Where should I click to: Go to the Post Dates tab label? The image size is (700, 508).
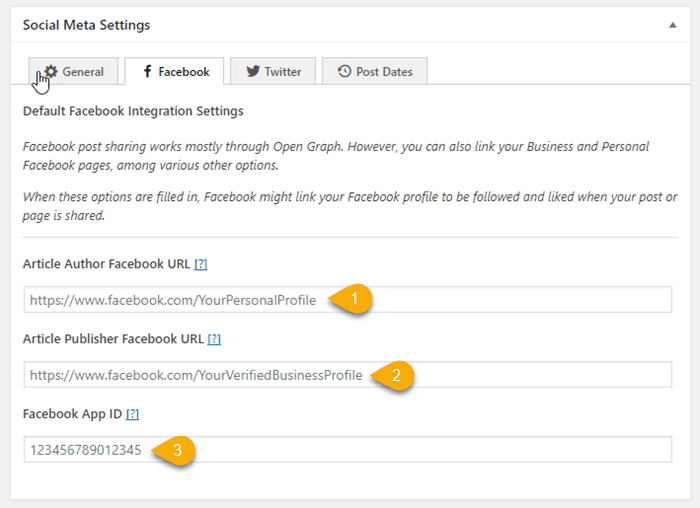tap(384, 72)
